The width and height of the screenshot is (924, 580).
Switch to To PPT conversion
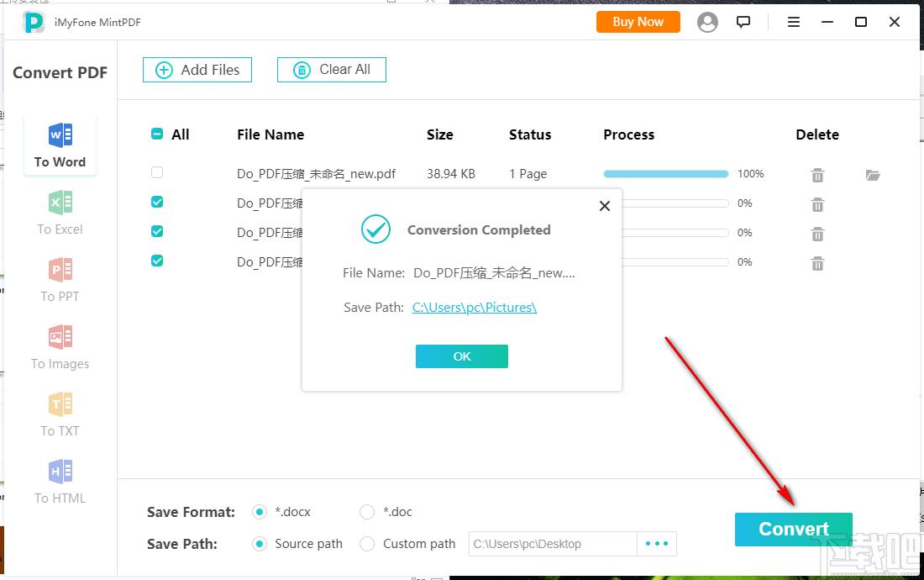pyautogui.click(x=60, y=280)
